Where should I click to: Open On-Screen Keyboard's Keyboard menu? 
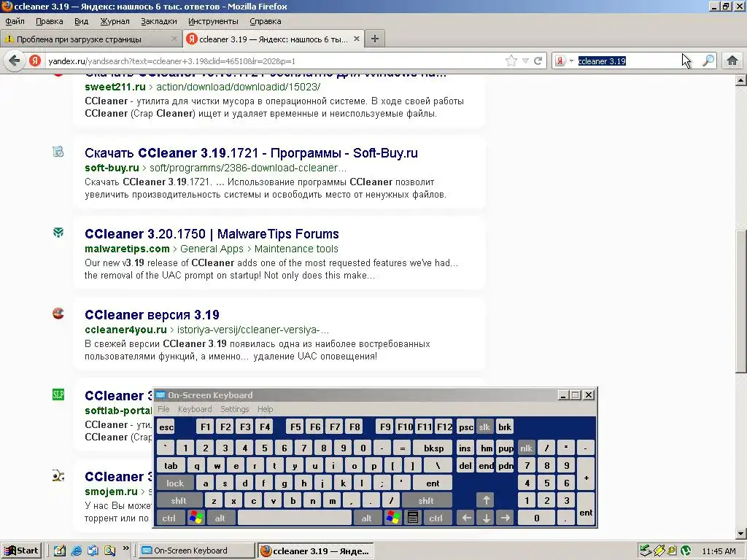[194, 409]
